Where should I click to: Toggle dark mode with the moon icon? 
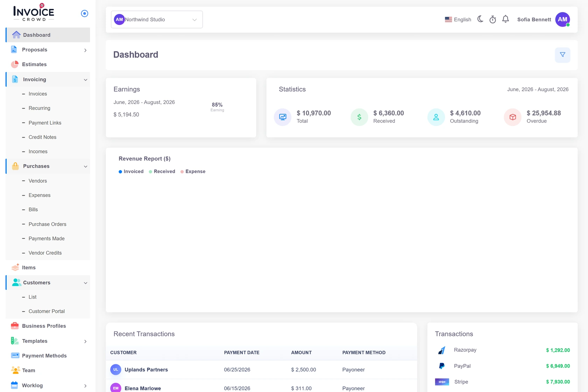pyautogui.click(x=480, y=19)
